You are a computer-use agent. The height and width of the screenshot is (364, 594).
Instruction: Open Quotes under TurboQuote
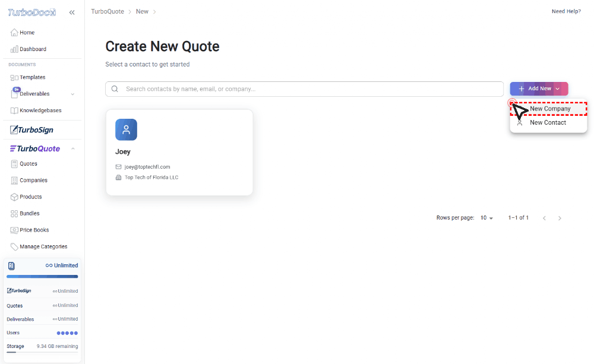tap(29, 164)
